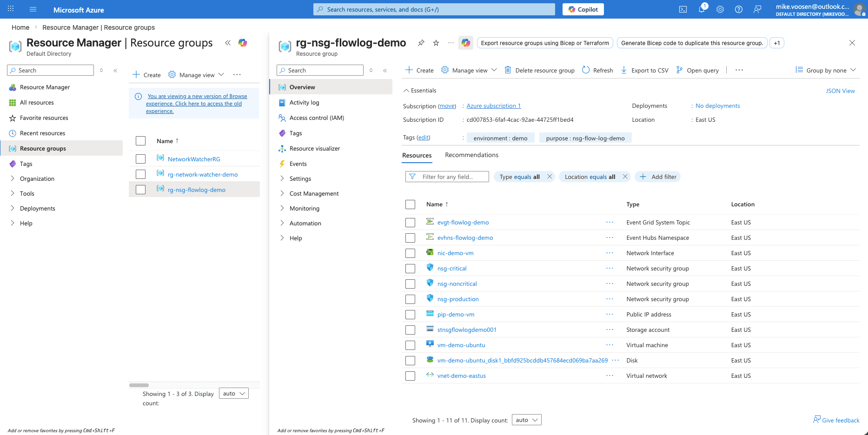Open Access control (IAM) settings
The width and height of the screenshot is (868, 435).
point(317,118)
